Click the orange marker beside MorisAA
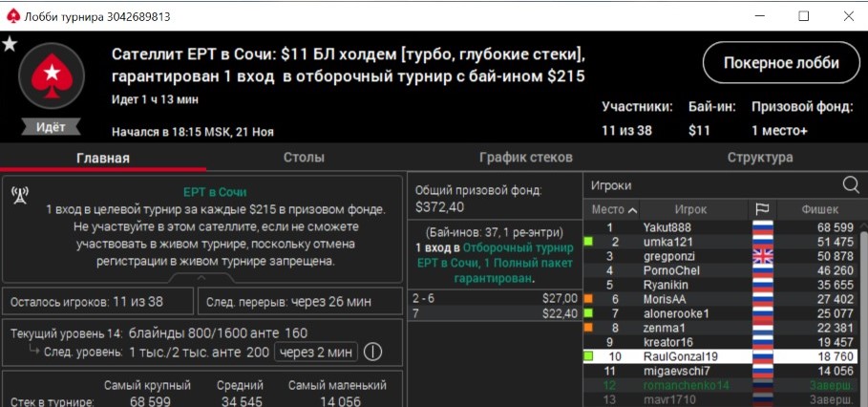The image size is (868, 407). (588, 299)
